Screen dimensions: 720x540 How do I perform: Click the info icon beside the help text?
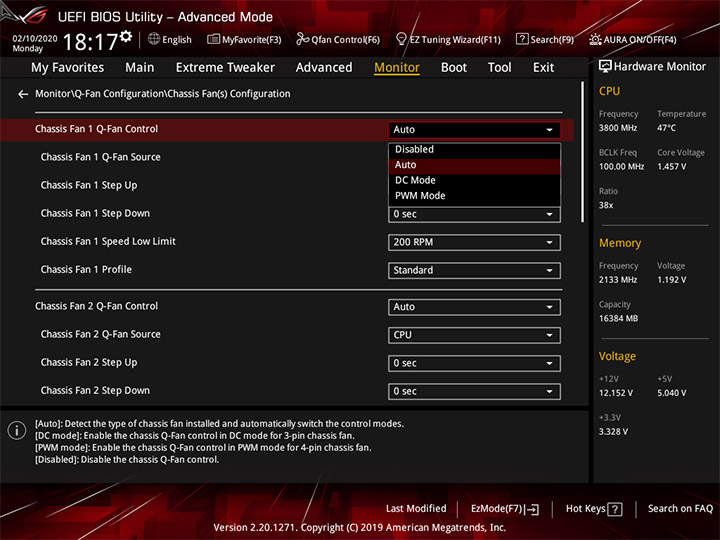pyautogui.click(x=17, y=430)
